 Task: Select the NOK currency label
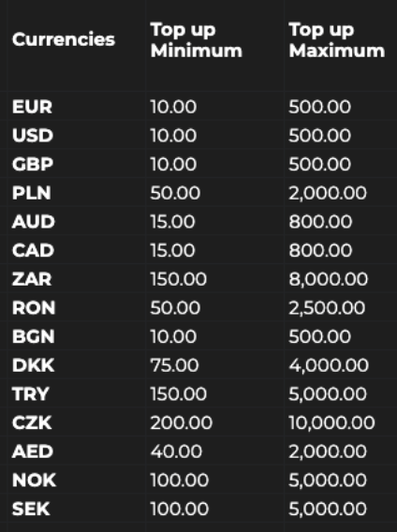pyautogui.click(x=34, y=480)
